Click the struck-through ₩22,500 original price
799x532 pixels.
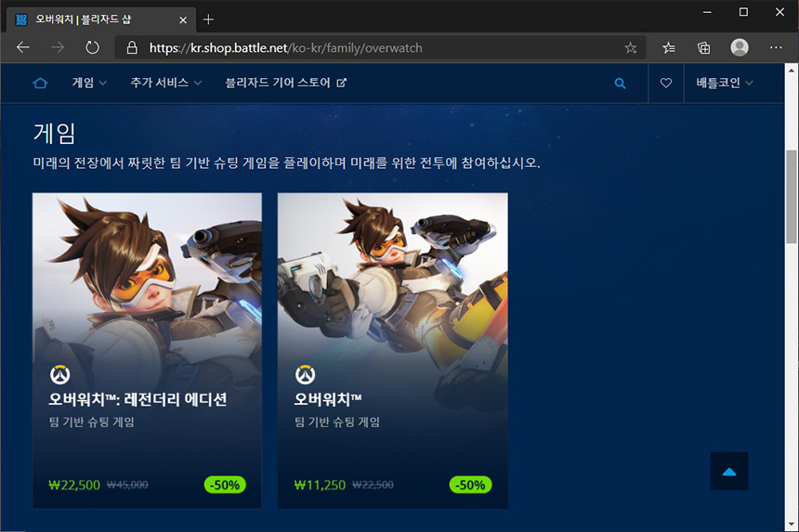pyautogui.click(x=373, y=486)
